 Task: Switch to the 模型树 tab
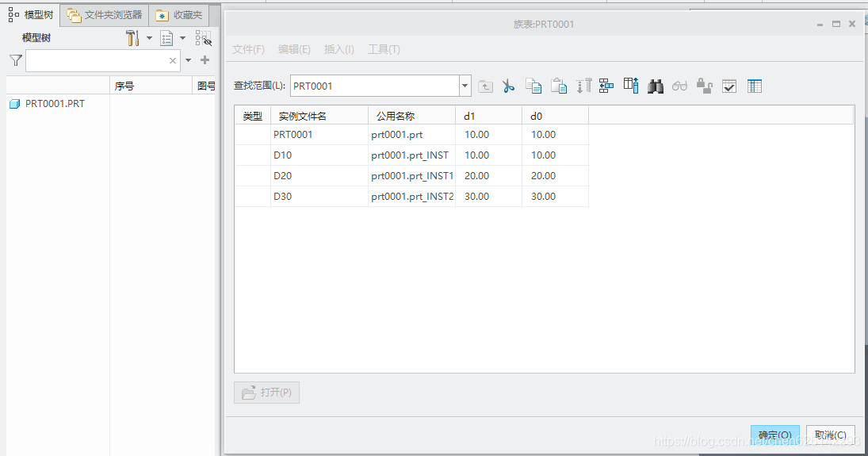click(x=30, y=15)
